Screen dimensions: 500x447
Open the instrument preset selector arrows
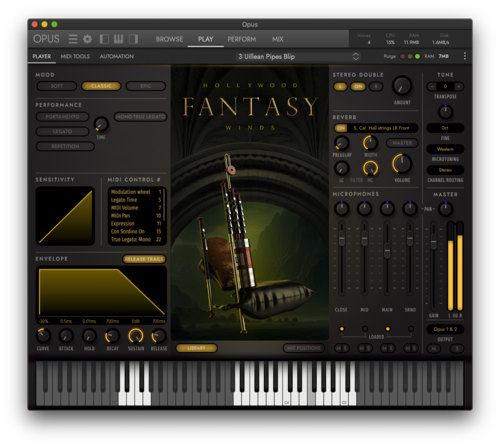(x=356, y=56)
